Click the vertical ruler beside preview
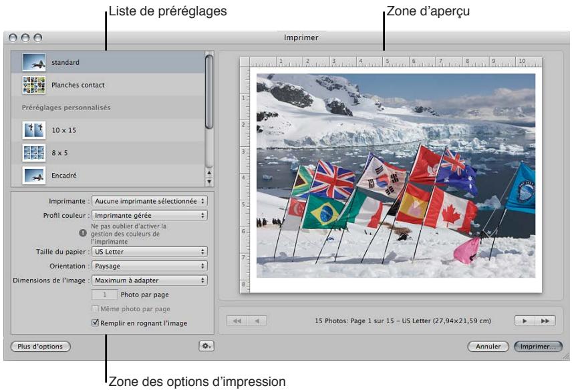 (x=245, y=180)
